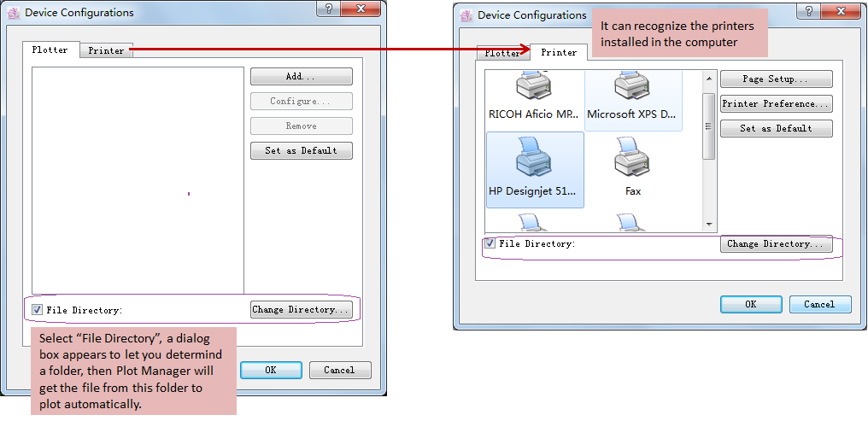The image size is (868, 421).
Task: Toggle File Directory checkbox in the Printer dialog
Action: click(490, 243)
